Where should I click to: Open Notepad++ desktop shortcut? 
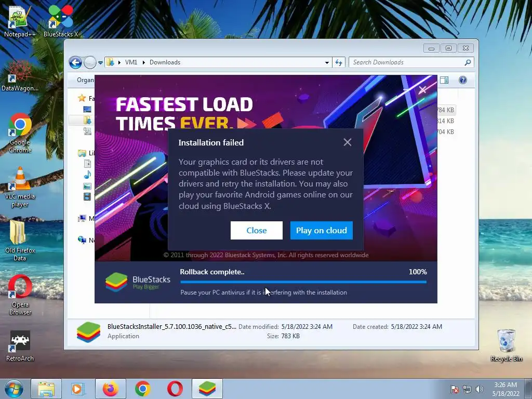click(x=19, y=21)
